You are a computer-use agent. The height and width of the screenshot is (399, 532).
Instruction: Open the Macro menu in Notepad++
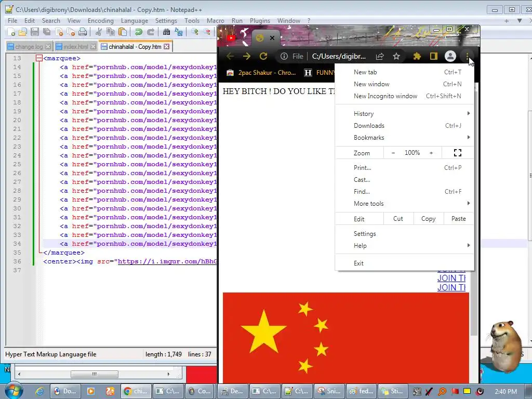click(x=216, y=21)
